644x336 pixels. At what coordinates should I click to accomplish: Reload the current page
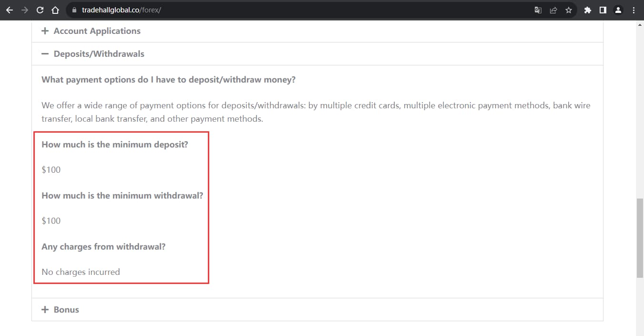[x=40, y=10]
